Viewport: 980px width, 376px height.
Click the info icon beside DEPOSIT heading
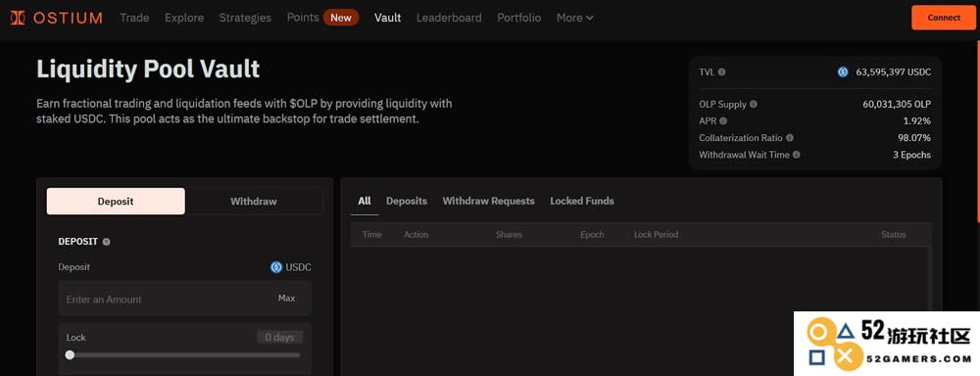click(106, 242)
